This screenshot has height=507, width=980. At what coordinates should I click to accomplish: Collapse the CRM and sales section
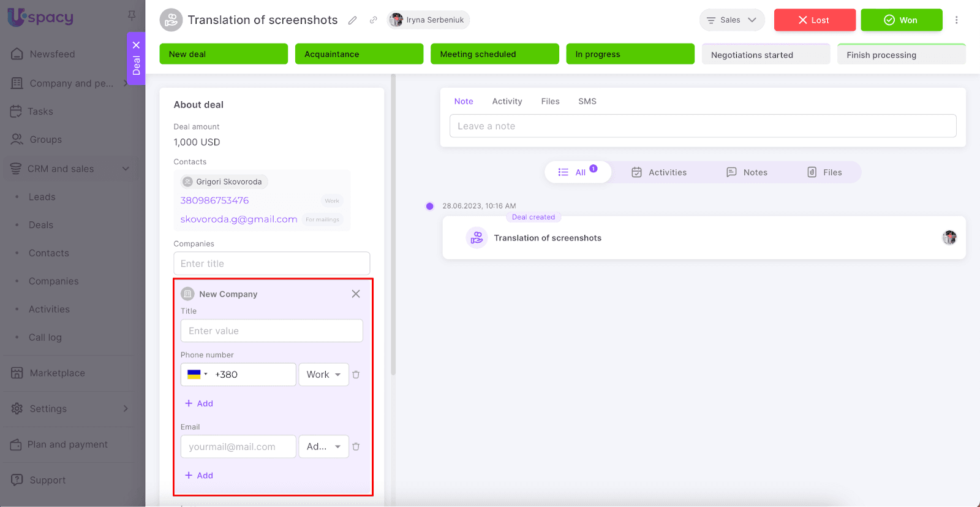tap(126, 169)
